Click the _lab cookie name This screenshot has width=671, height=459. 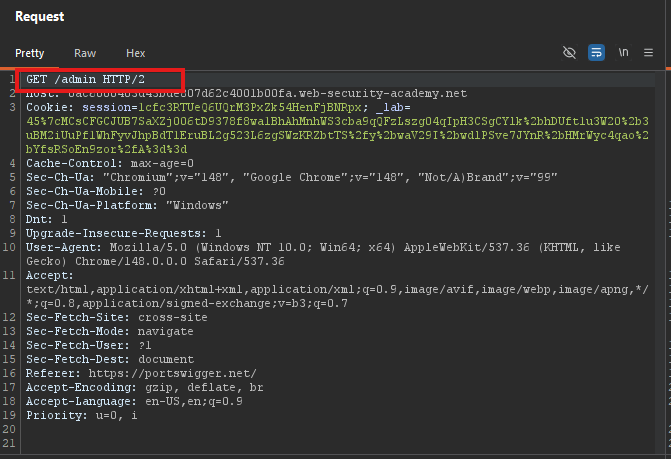[x=390, y=107]
